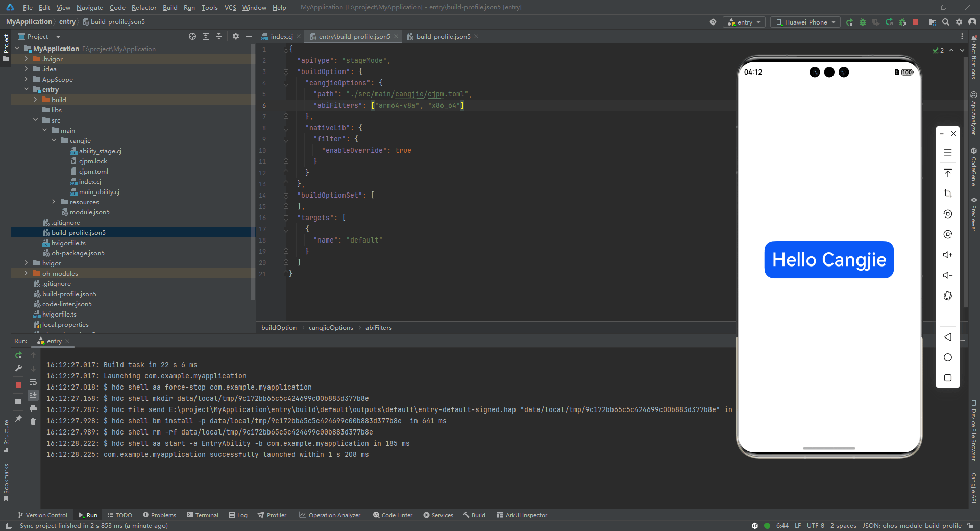Toggle the Structure tool window
This screenshot has height=531, width=980.
(6, 436)
